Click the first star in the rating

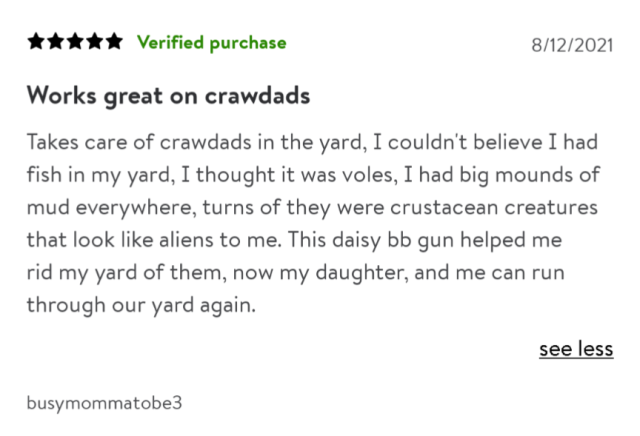(36, 42)
